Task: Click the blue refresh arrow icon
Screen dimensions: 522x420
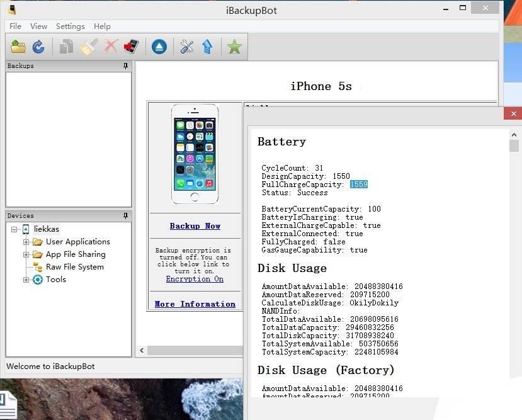Action: pos(38,47)
